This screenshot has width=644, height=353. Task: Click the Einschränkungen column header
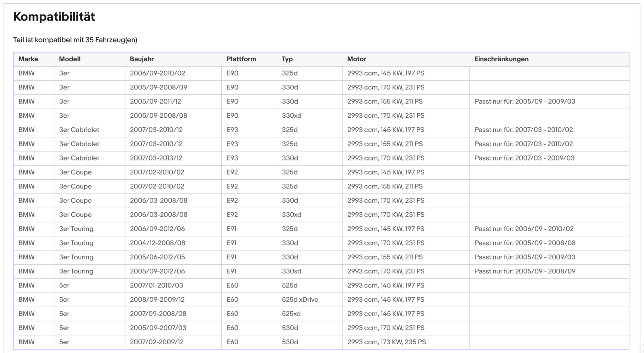(502, 59)
